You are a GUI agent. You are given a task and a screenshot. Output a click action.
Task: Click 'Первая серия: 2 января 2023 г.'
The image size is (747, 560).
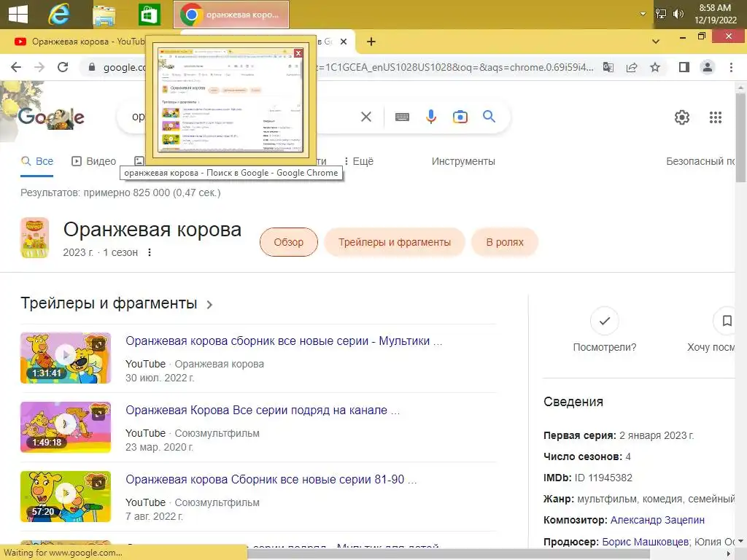[x=619, y=435]
